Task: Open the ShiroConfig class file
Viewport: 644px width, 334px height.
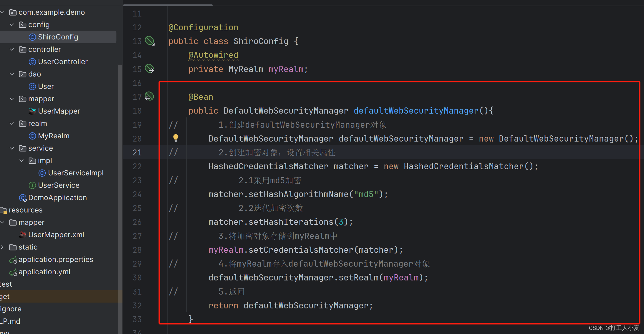Action: pyautogui.click(x=58, y=37)
